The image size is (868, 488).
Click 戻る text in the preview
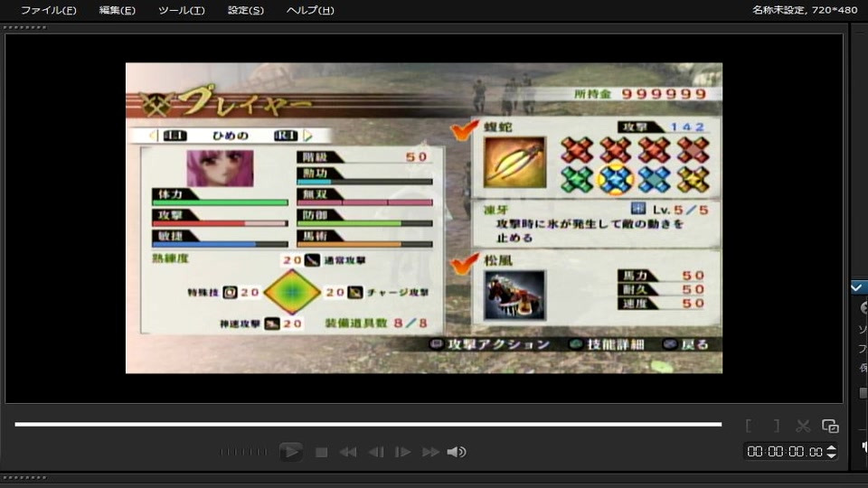coord(695,344)
